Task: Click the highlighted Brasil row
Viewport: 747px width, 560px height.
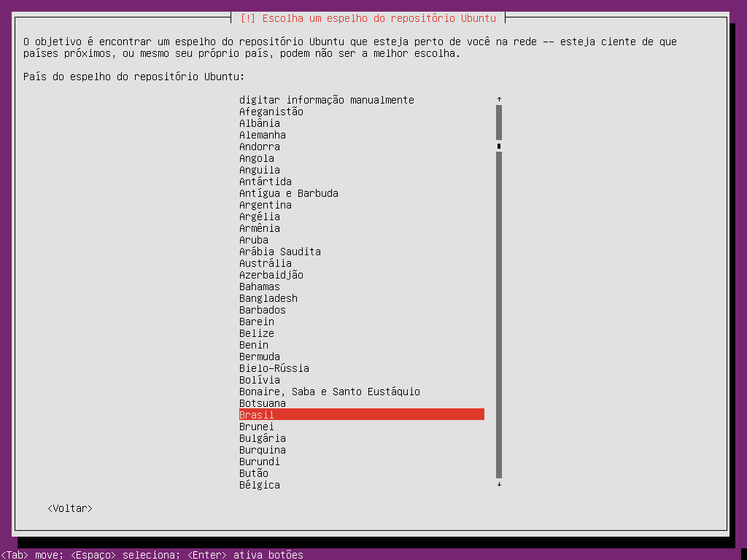Action: coord(362,414)
